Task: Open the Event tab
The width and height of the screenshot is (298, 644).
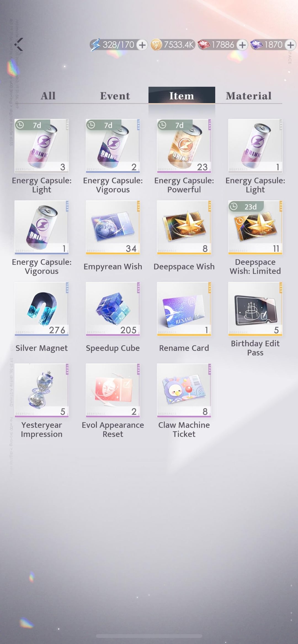Action: [x=115, y=96]
